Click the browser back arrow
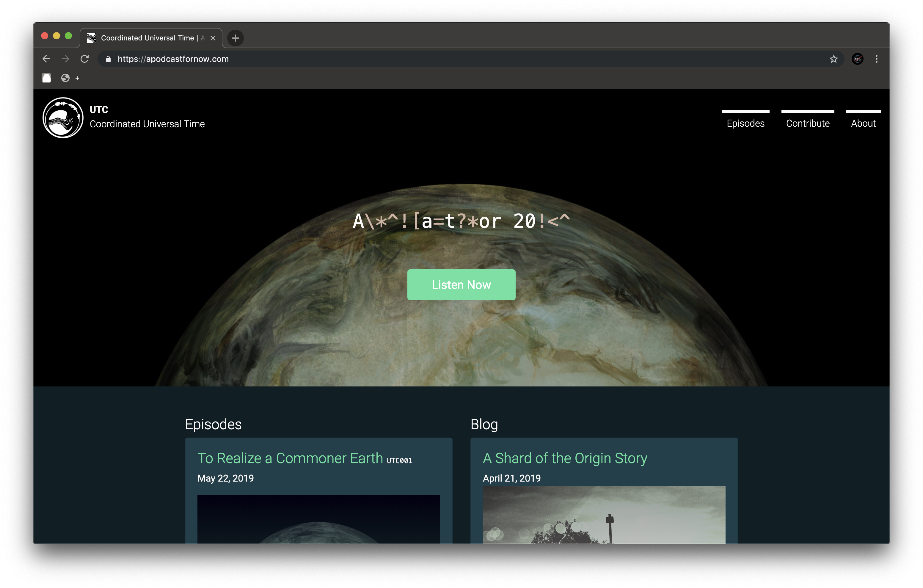 pos(46,59)
